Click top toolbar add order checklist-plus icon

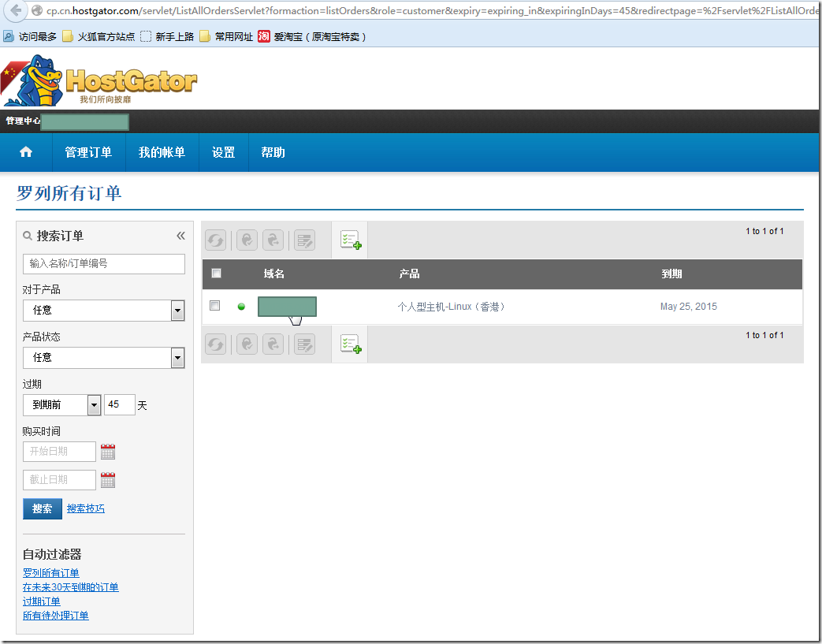[x=351, y=240]
